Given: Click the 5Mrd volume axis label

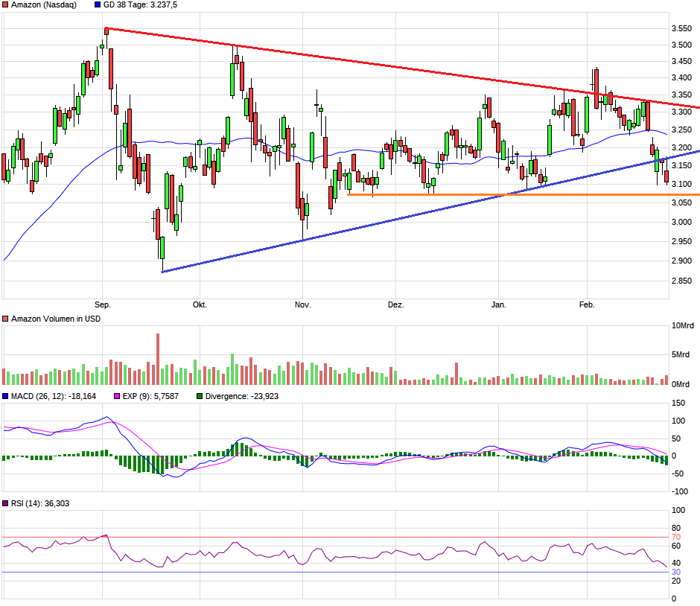Looking at the screenshot, I should (x=681, y=355).
